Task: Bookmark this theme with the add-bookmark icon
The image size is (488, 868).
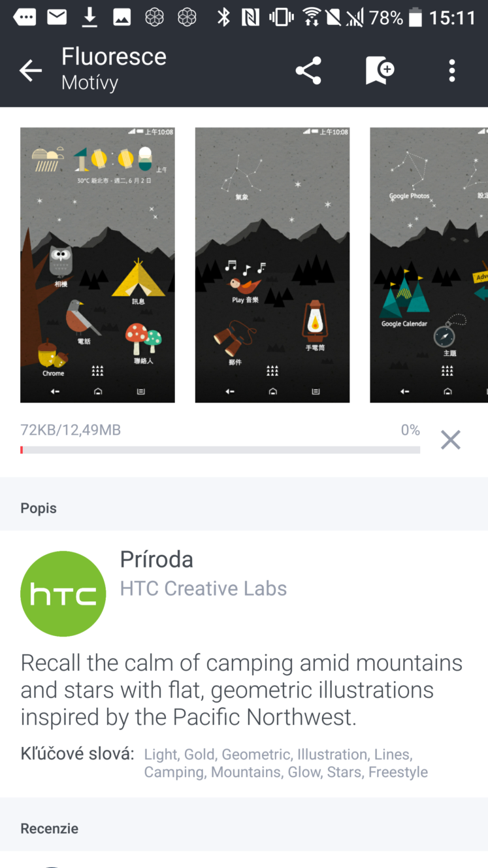Action: [380, 71]
